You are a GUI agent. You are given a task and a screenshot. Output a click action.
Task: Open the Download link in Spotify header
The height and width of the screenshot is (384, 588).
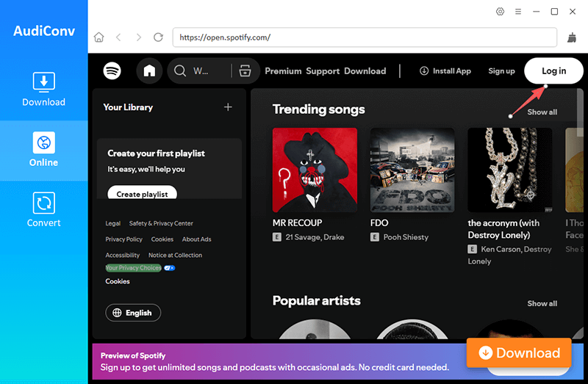(x=365, y=70)
